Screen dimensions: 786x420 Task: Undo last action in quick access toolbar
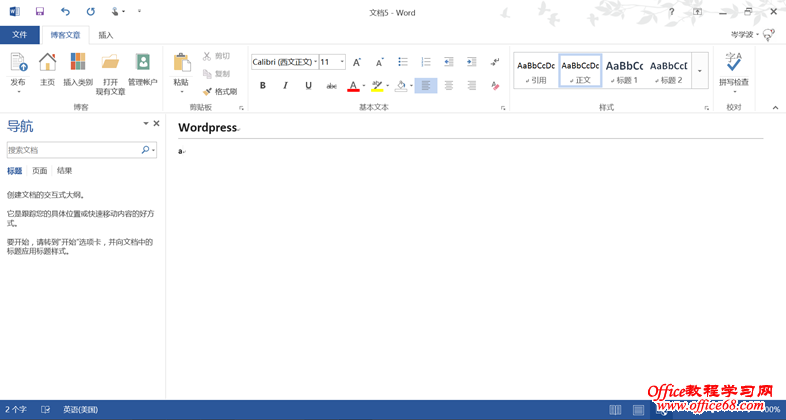[65, 12]
